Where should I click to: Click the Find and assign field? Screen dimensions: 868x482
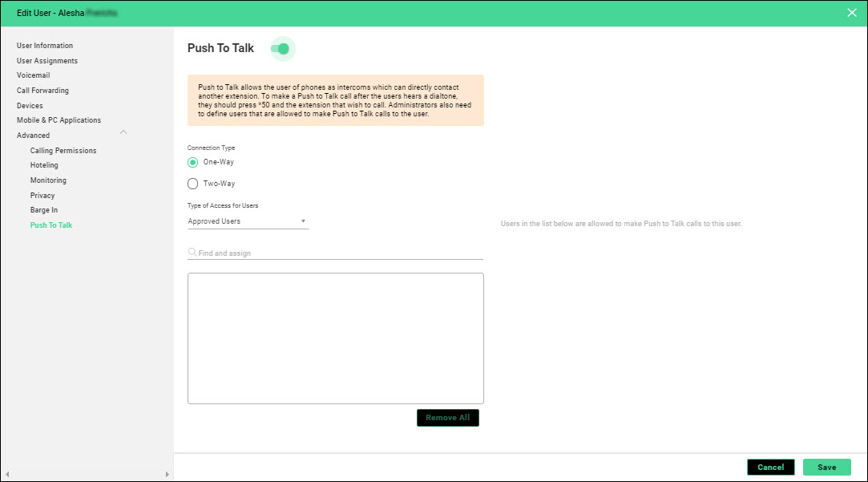(x=337, y=253)
